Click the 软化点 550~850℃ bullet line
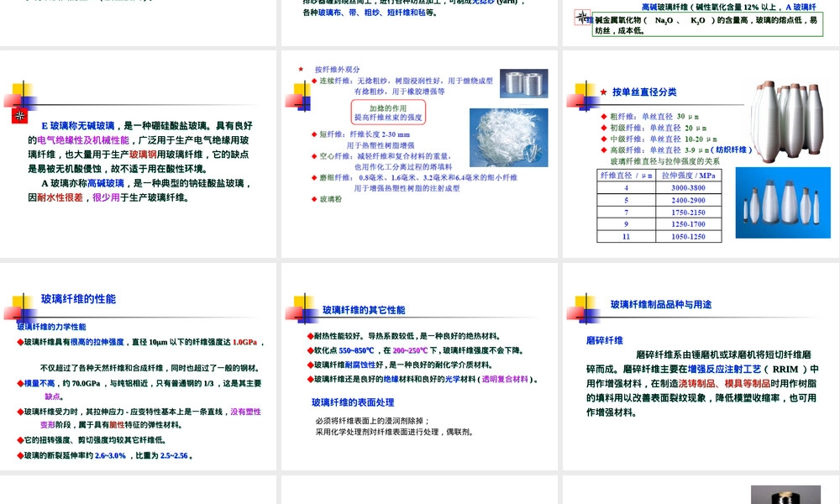The height and width of the screenshot is (504, 840). pyautogui.click(x=415, y=350)
